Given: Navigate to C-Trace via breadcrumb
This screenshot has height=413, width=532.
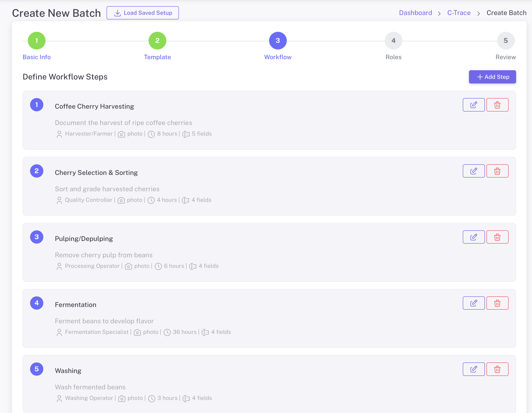Looking at the screenshot, I should pyautogui.click(x=459, y=13).
